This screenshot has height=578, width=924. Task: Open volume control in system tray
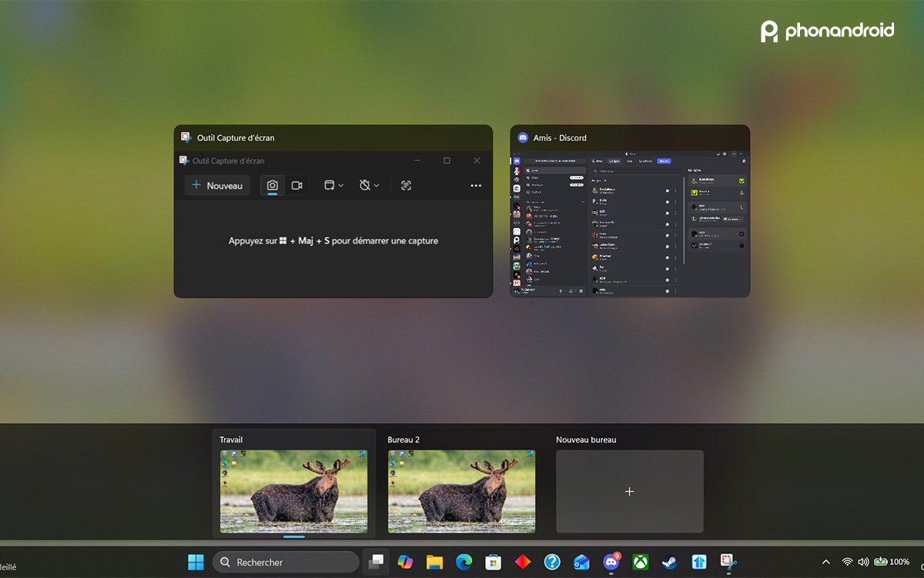coord(863,562)
